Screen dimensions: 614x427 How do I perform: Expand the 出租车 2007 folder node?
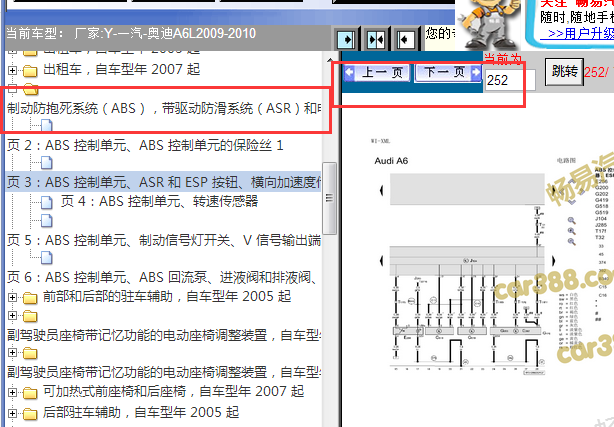[x=12, y=71]
